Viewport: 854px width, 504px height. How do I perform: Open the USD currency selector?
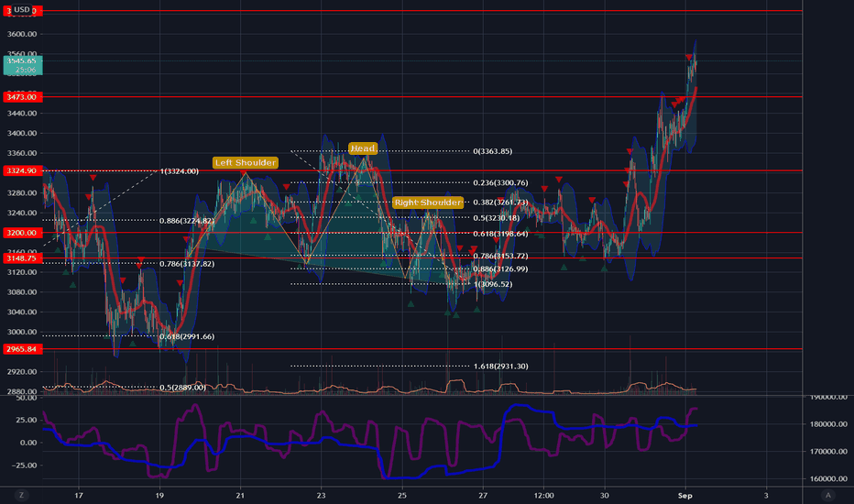pos(22,9)
